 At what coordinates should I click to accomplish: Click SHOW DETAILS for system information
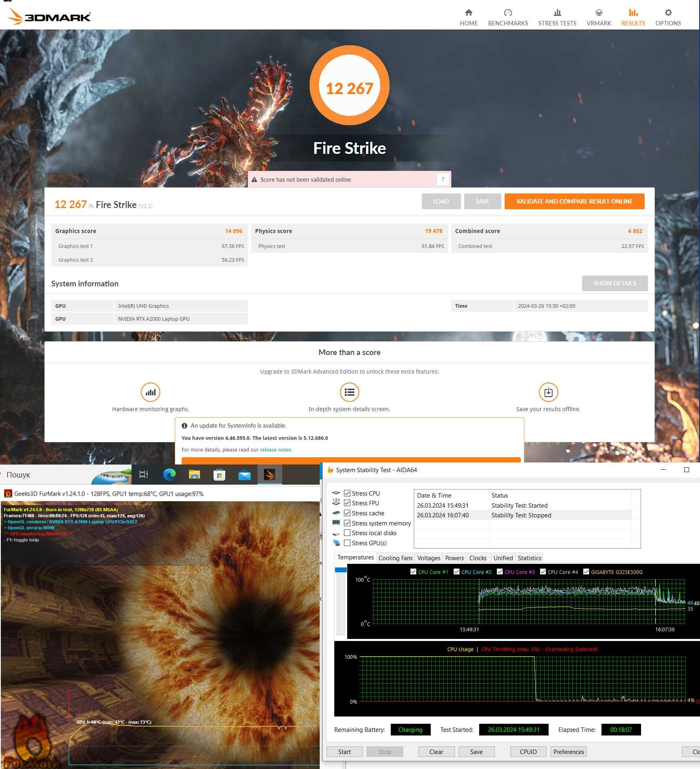point(614,283)
